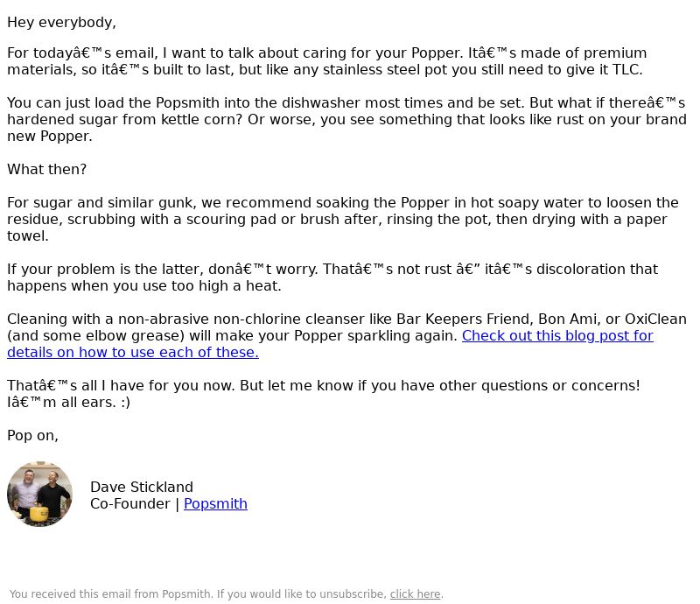Click the co-founders circular photo
This screenshot has width=700, height=604.
tap(39, 494)
